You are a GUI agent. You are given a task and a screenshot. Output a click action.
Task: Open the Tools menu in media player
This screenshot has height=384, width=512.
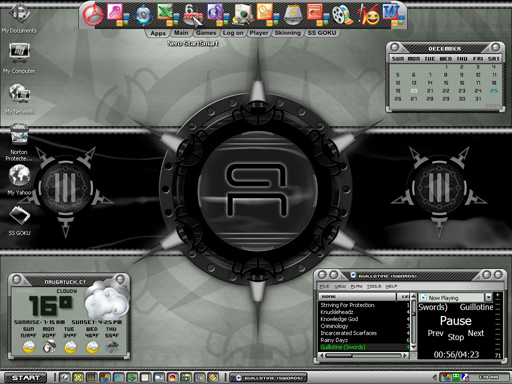(374, 286)
